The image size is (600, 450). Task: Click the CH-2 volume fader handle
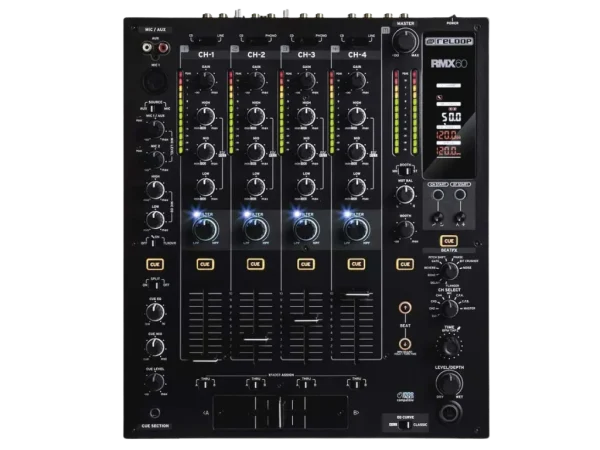[256, 339]
